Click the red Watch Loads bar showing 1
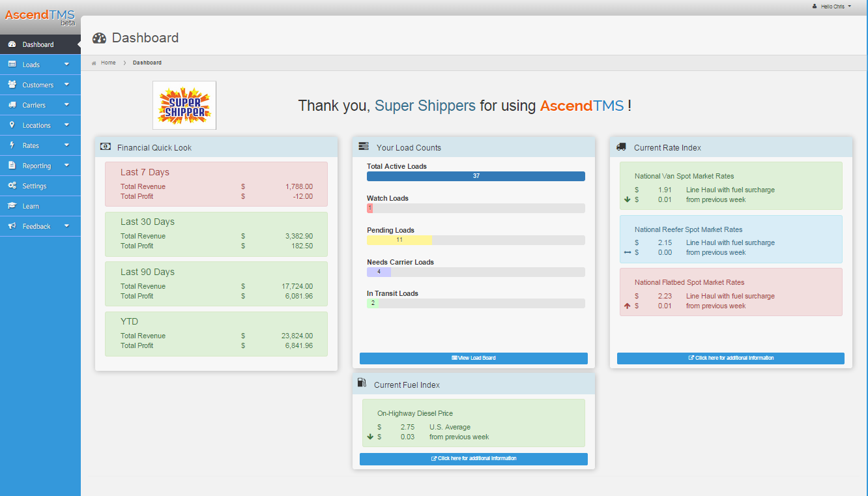868x496 pixels. click(x=370, y=208)
